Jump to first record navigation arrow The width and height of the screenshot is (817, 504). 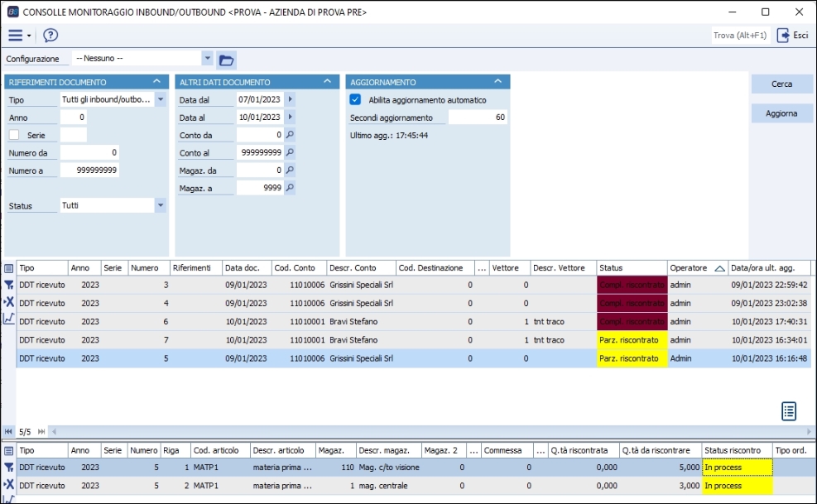point(9,432)
